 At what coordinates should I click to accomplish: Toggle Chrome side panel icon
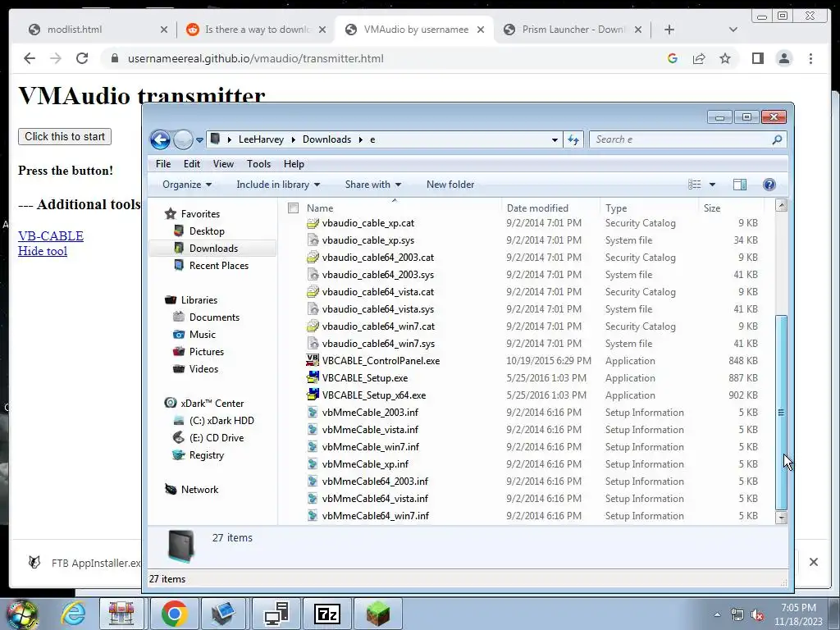pyautogui.click(x=757, y=58)
